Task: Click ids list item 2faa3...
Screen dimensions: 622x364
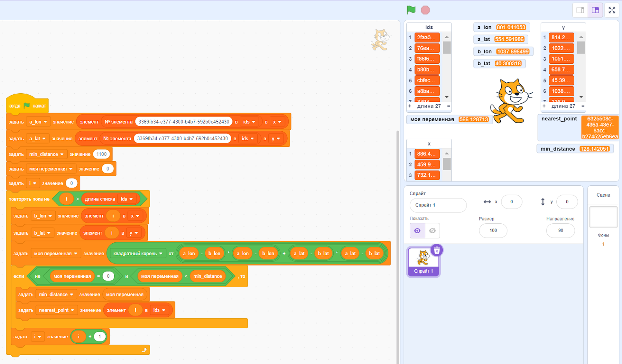Action: (427, 37)
